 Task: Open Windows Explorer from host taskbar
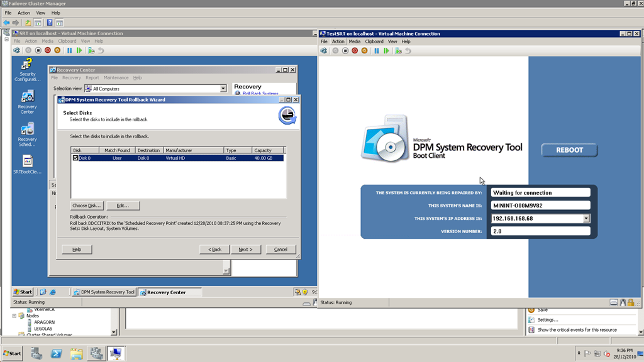coord(76,353)
